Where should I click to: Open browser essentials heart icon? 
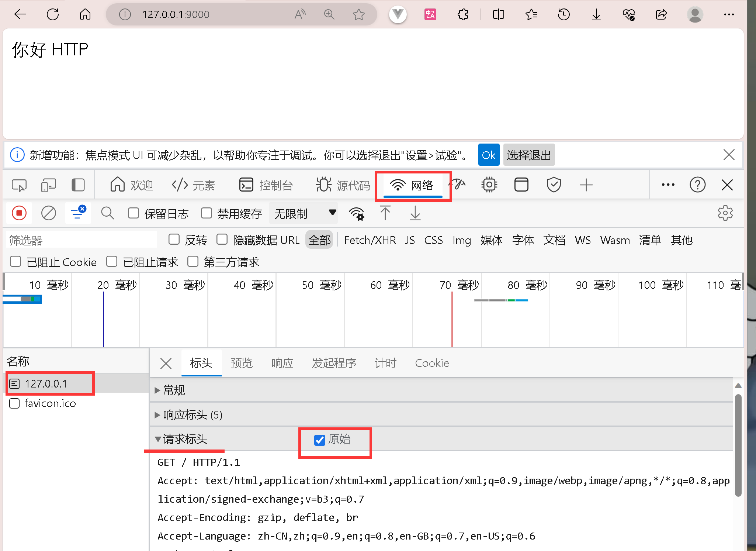click(x=629, y=14)
